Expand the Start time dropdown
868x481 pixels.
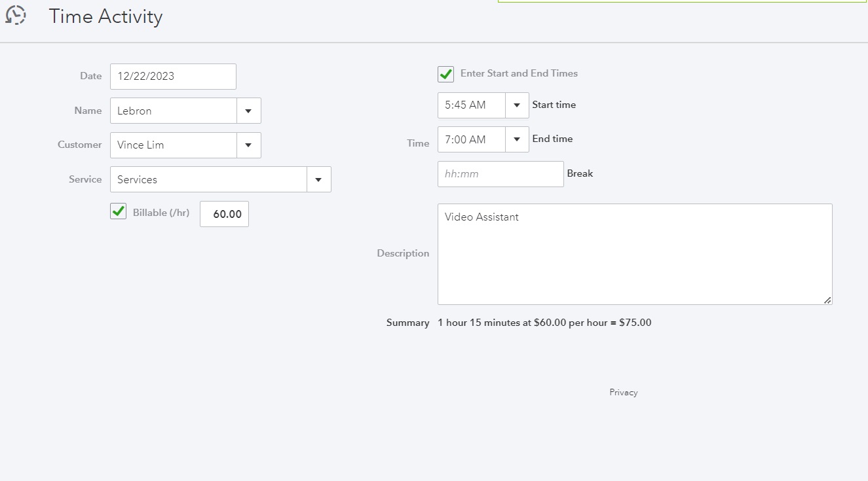tap(517, 105)
